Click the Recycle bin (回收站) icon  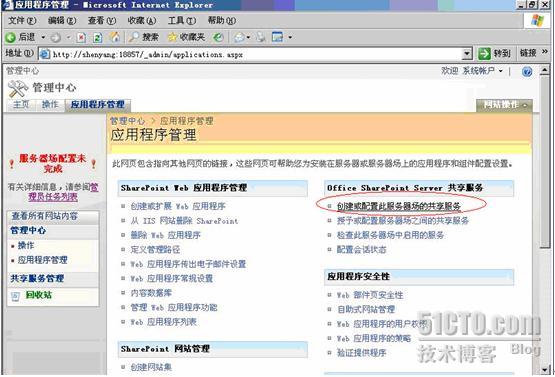click(x=15, y=296)
